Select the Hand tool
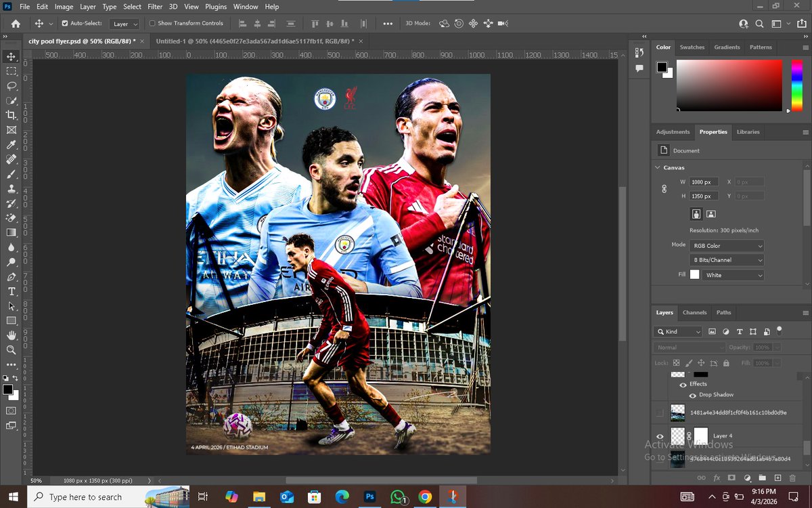812x508 pixels. (x=12, y=335)
